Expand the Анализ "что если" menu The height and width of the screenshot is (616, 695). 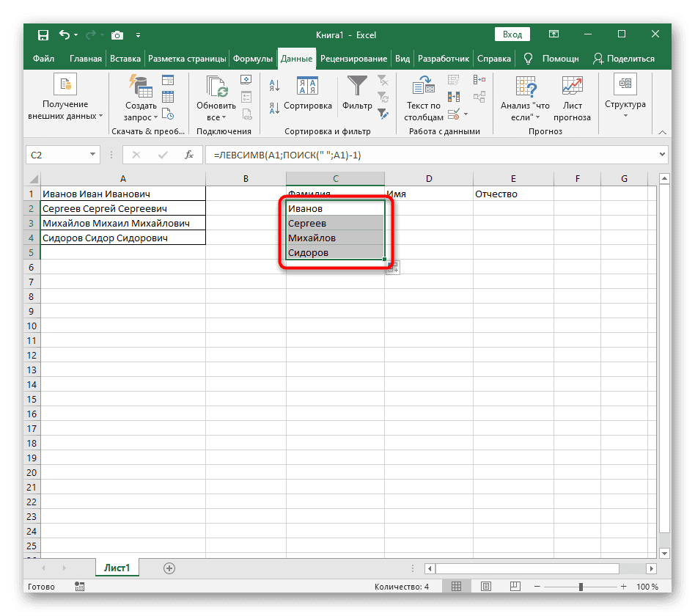(x=524, y=99)
